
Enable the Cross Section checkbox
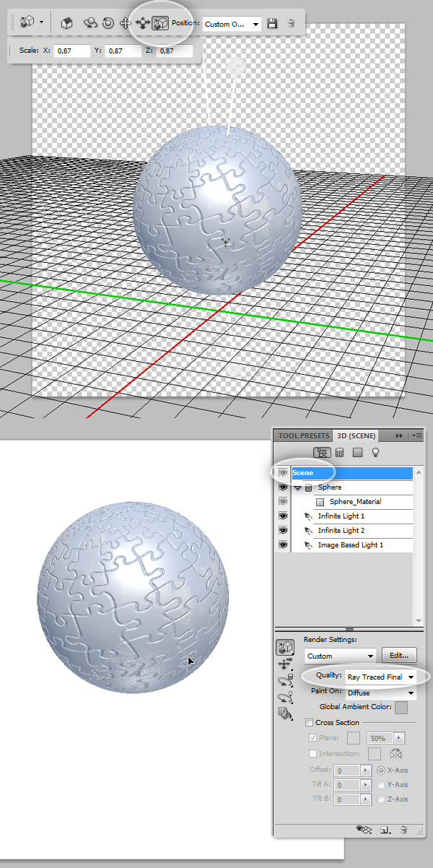(x=310, y=722)
